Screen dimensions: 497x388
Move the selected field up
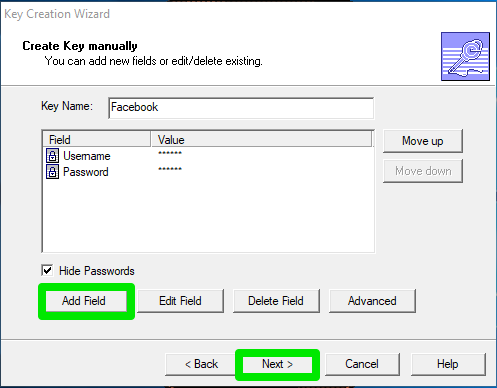[423, 141]
